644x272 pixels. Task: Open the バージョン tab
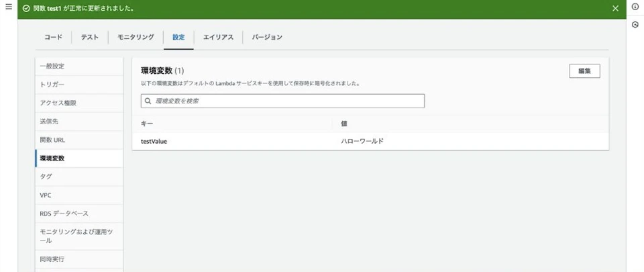coord(267,37)
